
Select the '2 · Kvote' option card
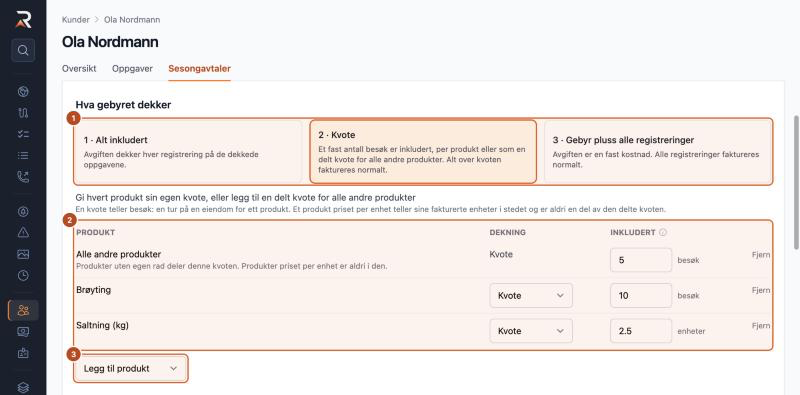click(423, 152)
